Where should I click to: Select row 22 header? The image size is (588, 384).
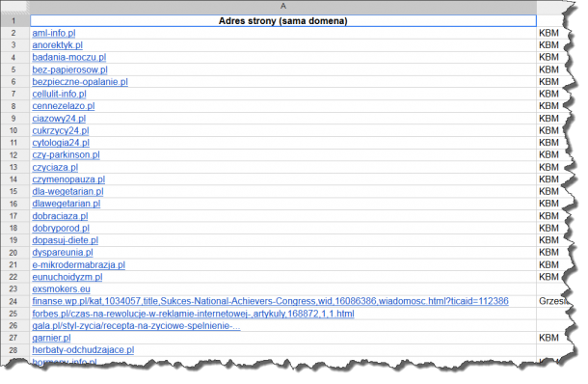tap(14, 277)
